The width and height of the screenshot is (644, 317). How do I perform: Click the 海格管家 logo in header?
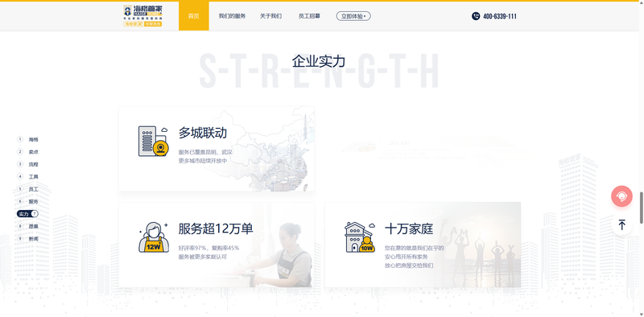pos(143,16)
